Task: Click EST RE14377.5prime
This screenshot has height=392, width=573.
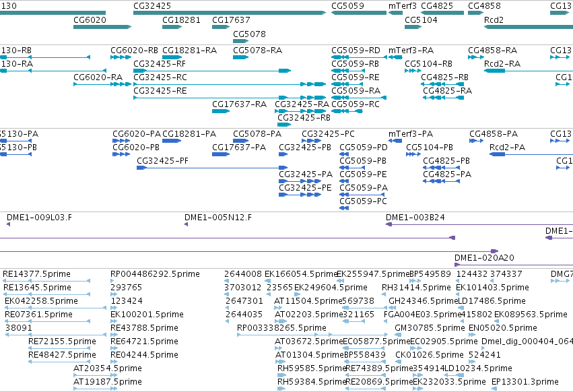Action: 36,274
